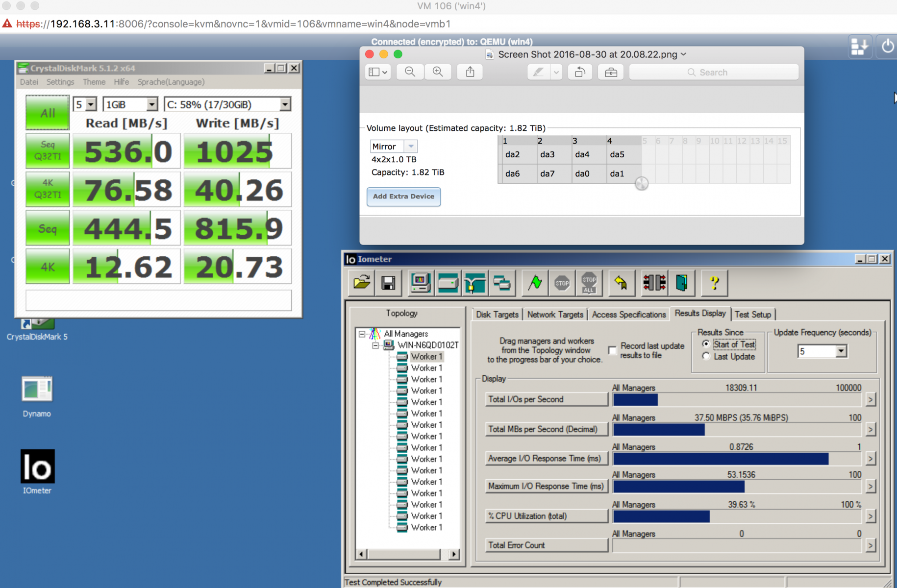
Task: Save test configuration with the floppy disk icon
Action: [388, 283]
